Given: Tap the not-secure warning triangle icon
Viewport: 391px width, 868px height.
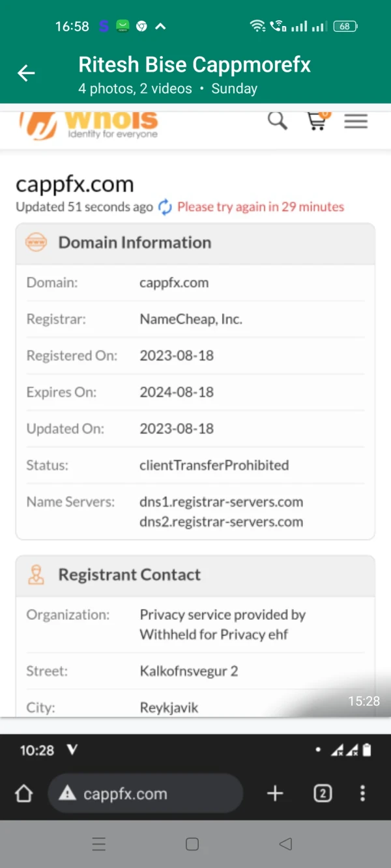Looking at the screenshot, I should [x=68, y=793].
